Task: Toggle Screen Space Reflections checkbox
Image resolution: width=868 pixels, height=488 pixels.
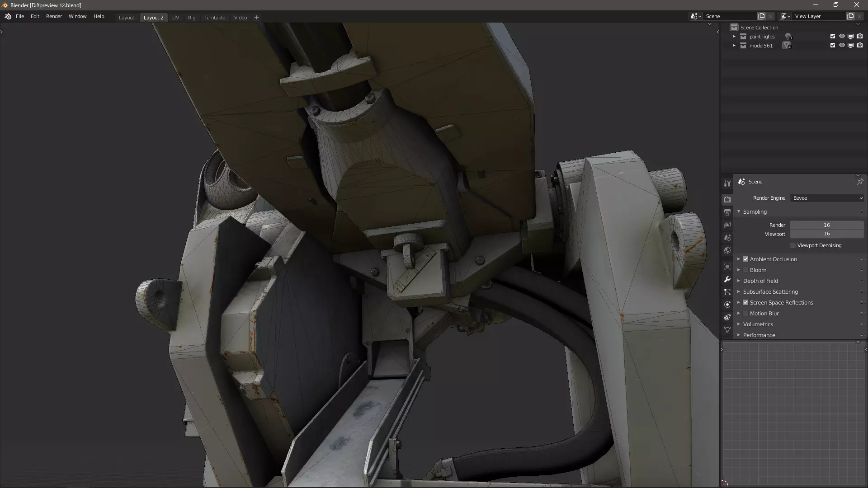Action: click(x=745, y=302)
